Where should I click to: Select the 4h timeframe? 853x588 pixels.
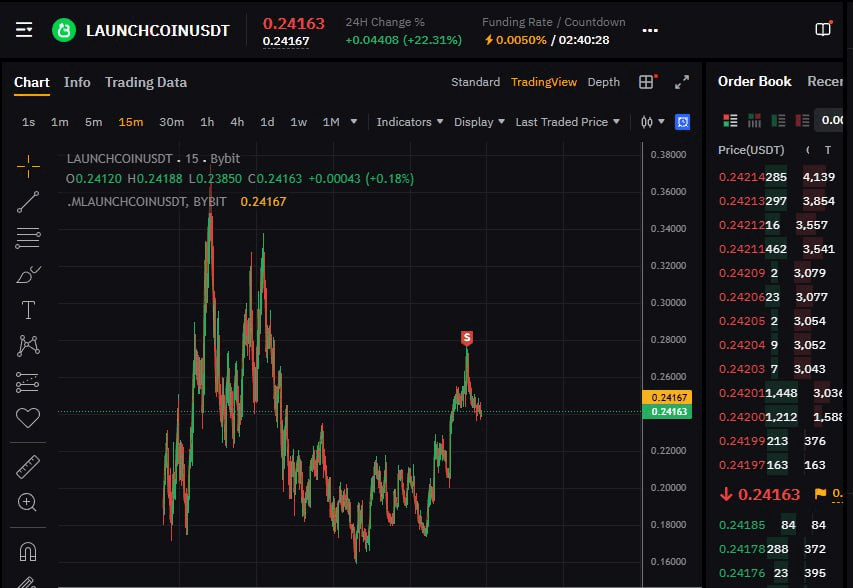pyautogui.click(x=237, y=122)
